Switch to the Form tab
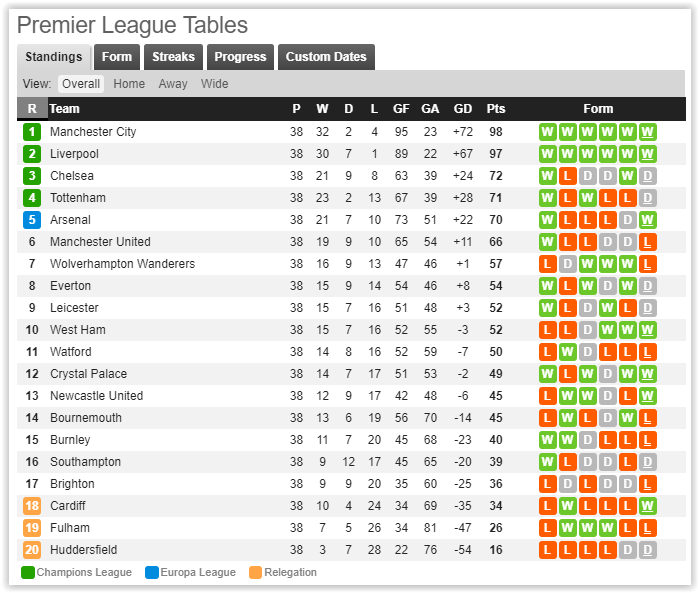Image resolution: width=699 pixels, height=593 pixels. 117,57
